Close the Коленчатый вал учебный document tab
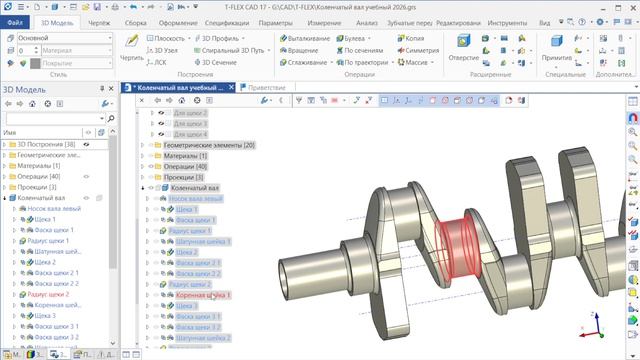The height and width of the screenshot is (360, 640). [x=231, y=87]
